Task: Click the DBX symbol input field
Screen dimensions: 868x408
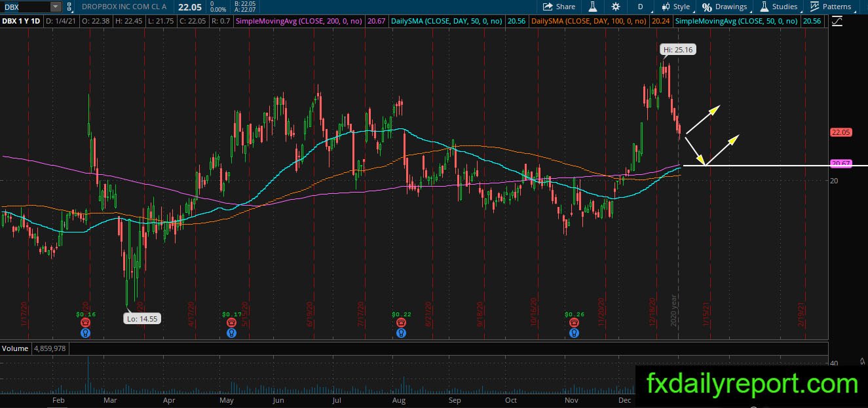Action: 25,7
